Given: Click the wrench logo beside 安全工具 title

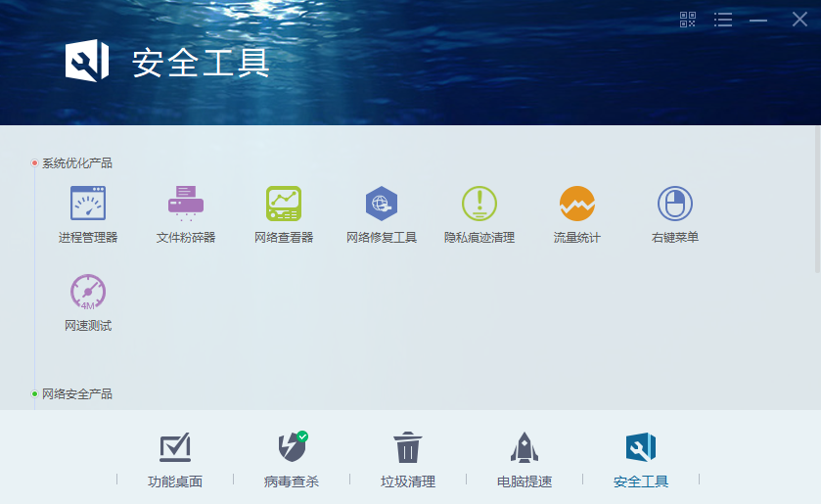Looking at the screenshot, I should click(x=87, y=61).
